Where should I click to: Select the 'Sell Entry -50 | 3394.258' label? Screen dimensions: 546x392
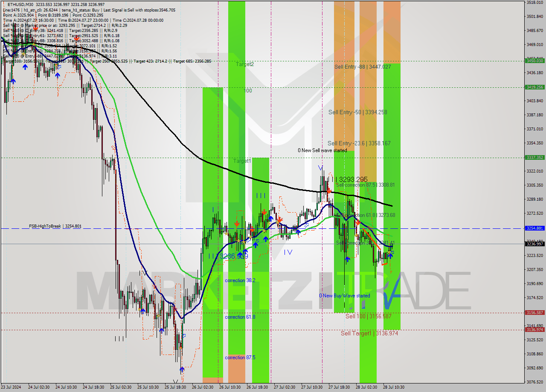point(358,112)
